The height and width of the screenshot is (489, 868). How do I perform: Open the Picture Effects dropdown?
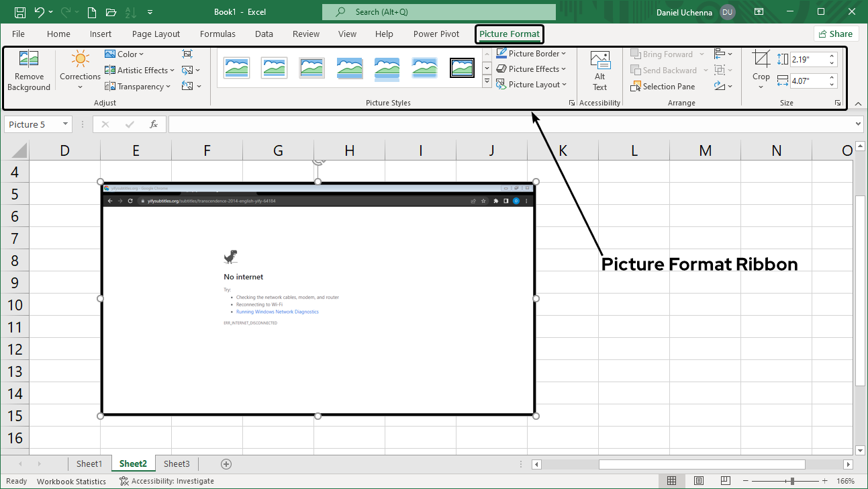pos(532,69)
